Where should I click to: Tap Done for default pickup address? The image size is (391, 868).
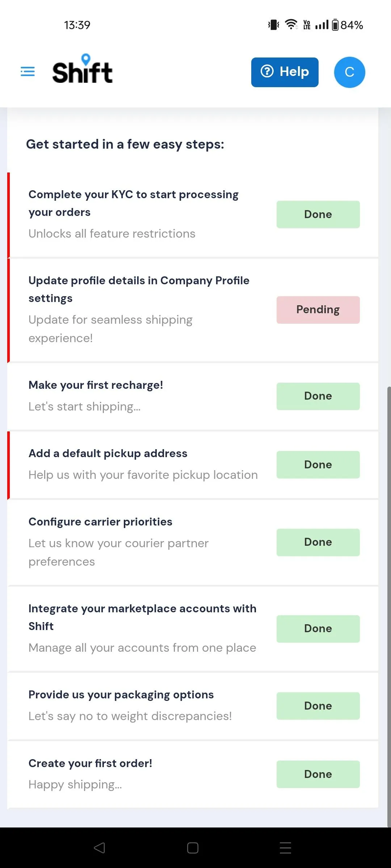318,465
